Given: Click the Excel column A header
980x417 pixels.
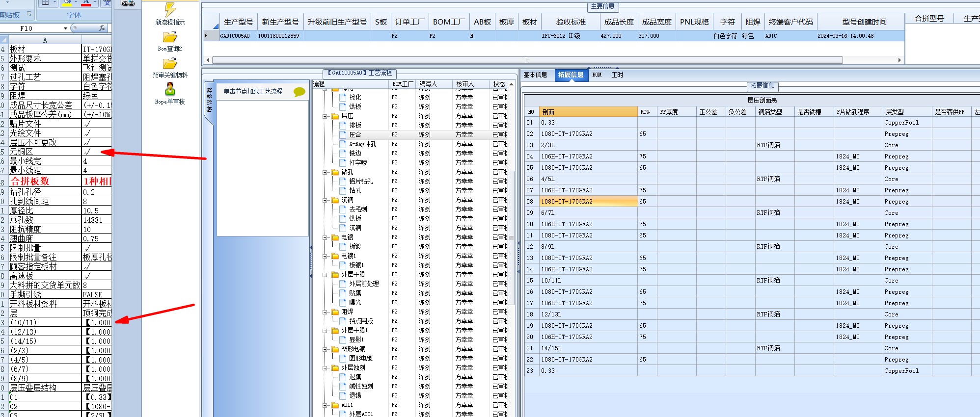Looking at the screenshot, I should 45,40.
